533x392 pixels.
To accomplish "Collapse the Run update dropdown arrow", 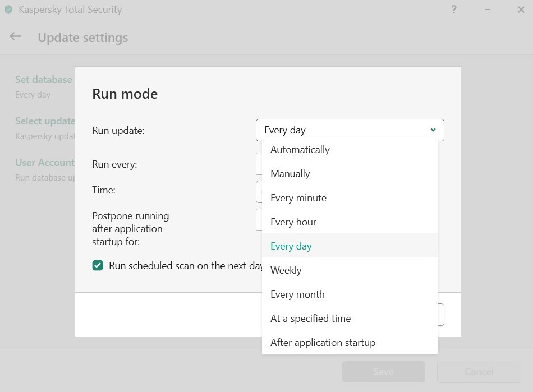I will (433, 130).
